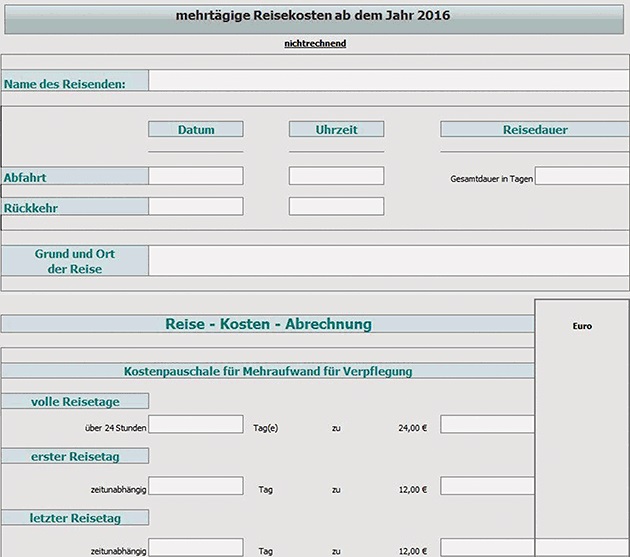Click the 'Reisedauer' header cell

click(x=535, y=129)
